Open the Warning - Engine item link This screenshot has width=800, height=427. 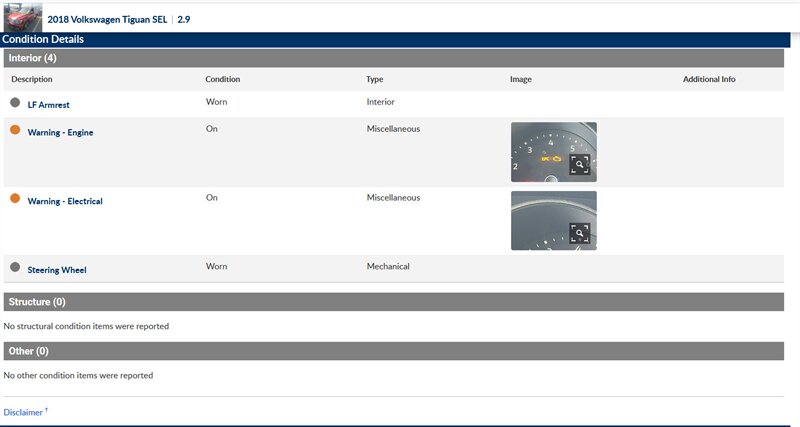click(60, 132)
